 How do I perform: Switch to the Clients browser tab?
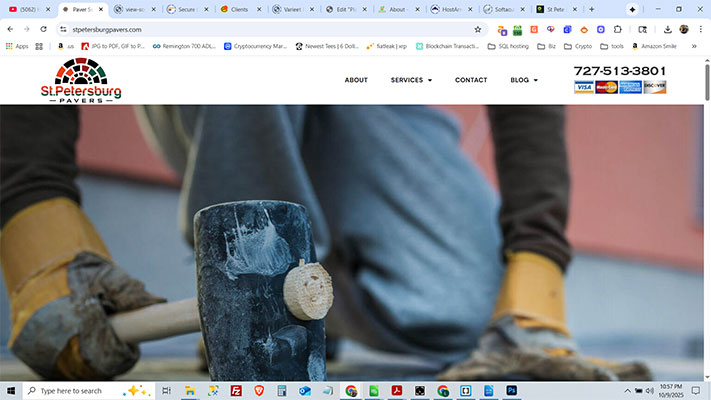pos(239,9)
